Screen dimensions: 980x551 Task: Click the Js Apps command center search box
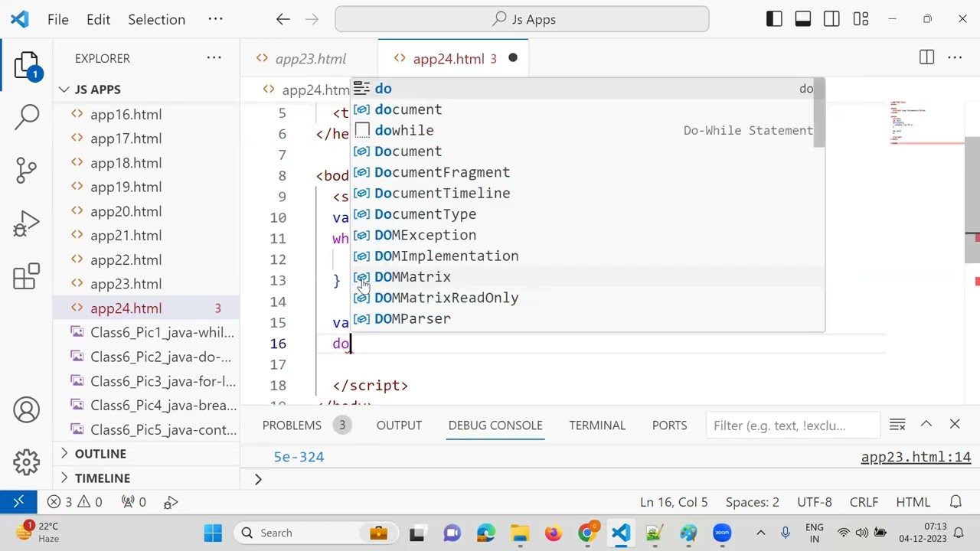coord(522,19)
